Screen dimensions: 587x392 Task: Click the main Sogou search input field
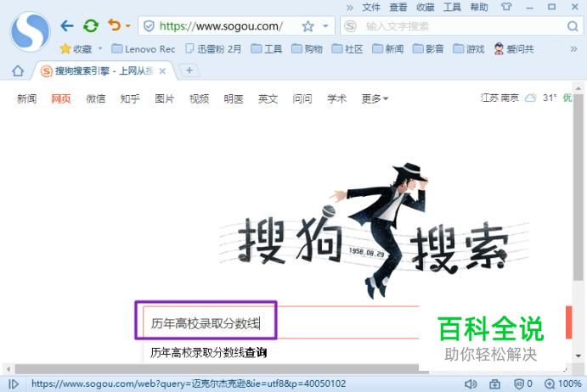coord(281,322)
